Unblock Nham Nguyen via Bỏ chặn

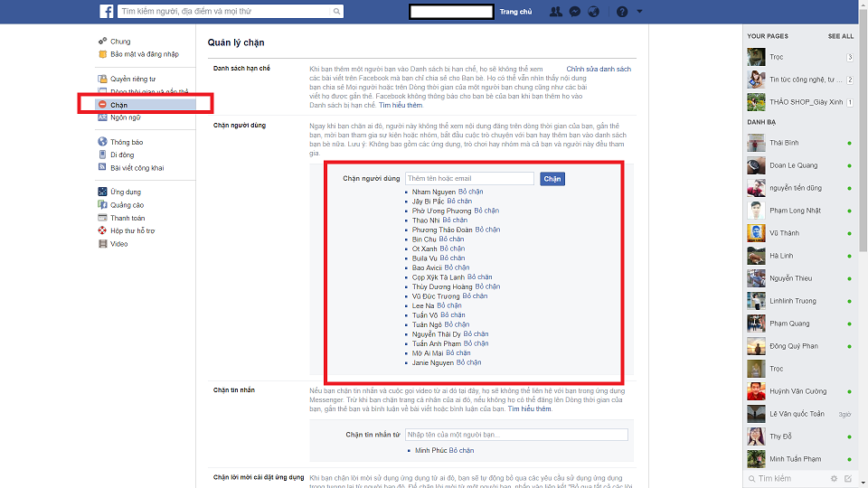click(x=470, y=192)
